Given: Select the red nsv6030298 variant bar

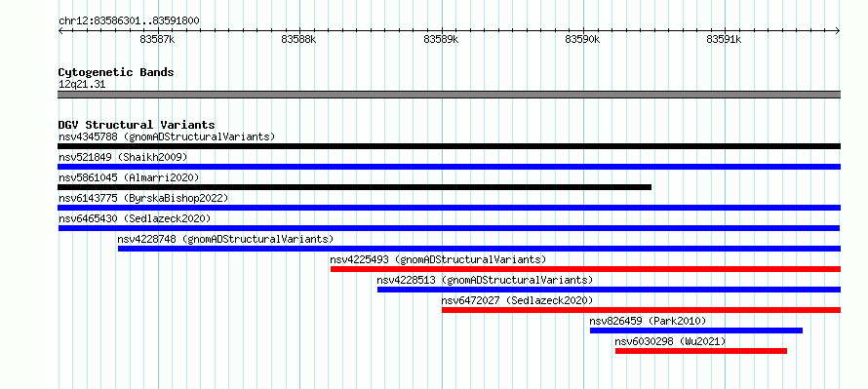Looking at the screenshot, I should pyautogui.click(x=701, y=351).
